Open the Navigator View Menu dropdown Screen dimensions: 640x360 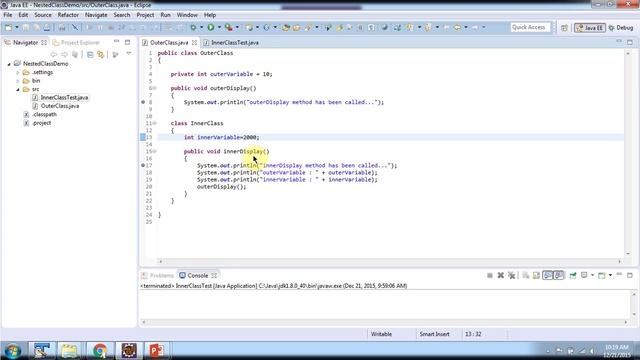point(129,54)
